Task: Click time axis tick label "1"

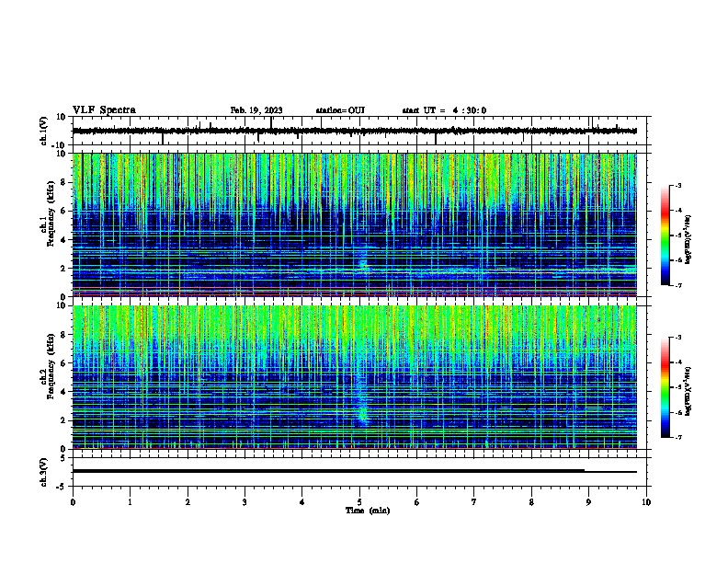Action: pyautogui.click(x=130, y=502)
